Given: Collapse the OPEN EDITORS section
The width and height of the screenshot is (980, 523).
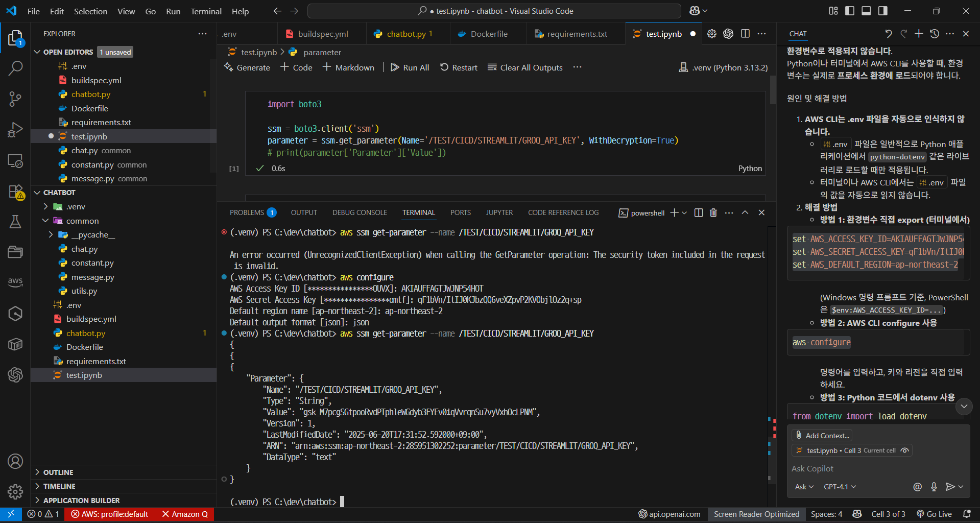Looking at the screenshot, I should (37, 52).
